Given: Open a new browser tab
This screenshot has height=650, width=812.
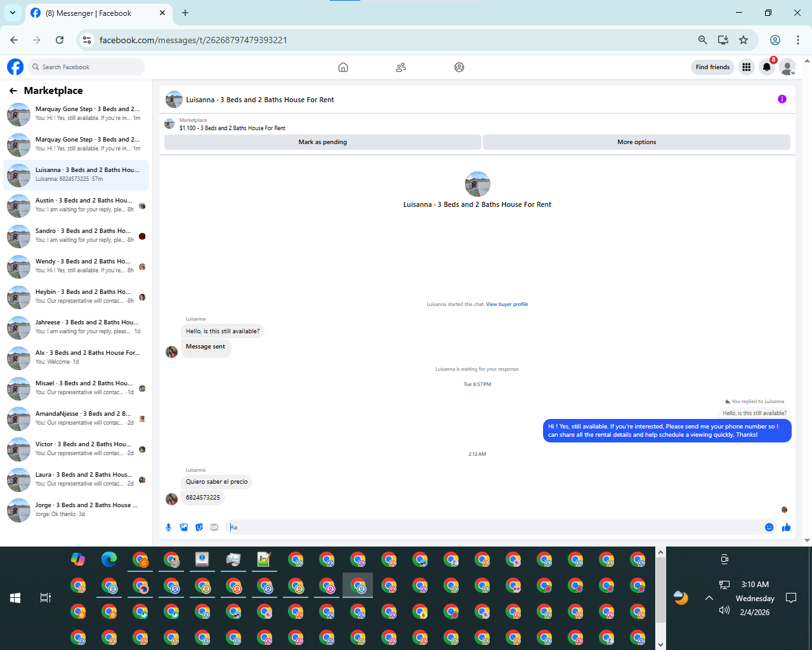Looking at the screenshot, I should [185, 13].
